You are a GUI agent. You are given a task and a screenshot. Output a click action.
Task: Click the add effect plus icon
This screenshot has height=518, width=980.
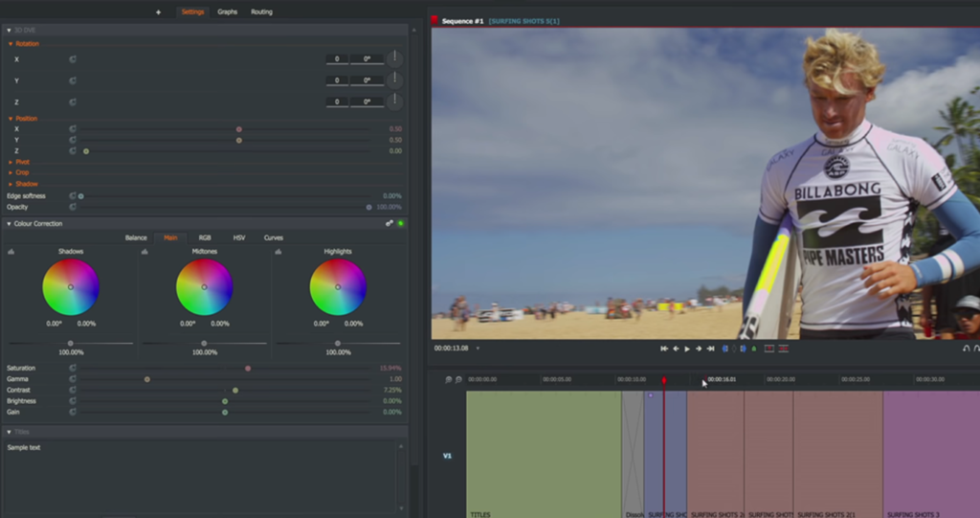158,11
